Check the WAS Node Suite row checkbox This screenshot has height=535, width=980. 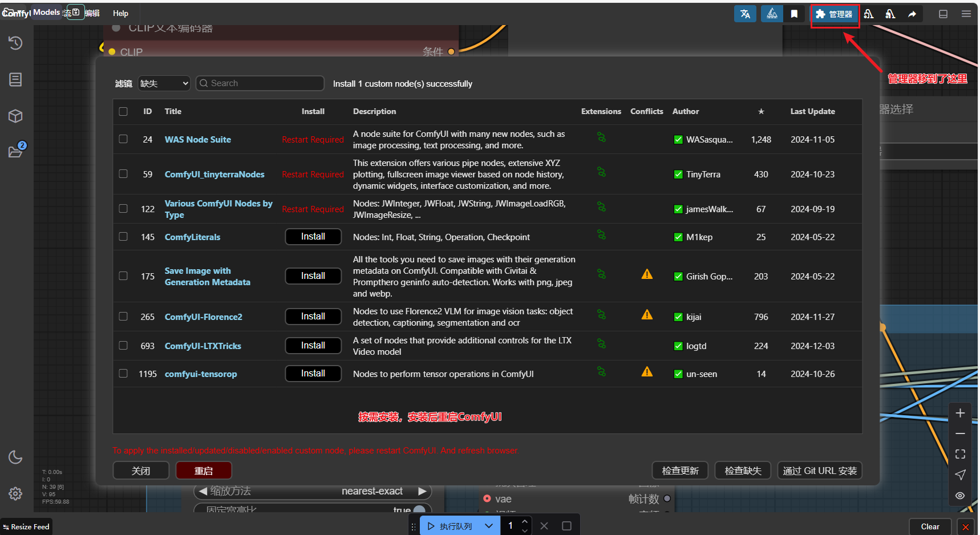coord(123,139)
